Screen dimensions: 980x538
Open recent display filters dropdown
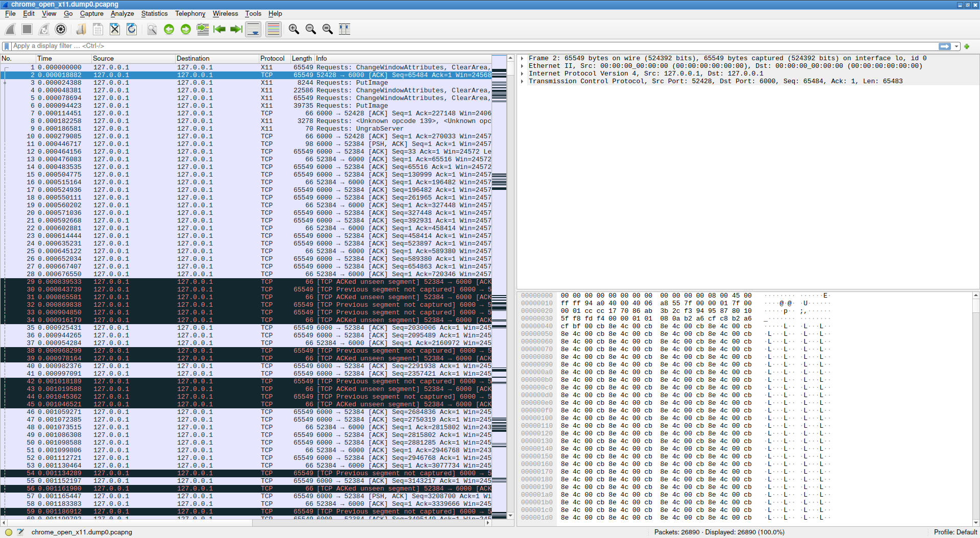coord(957,46)
